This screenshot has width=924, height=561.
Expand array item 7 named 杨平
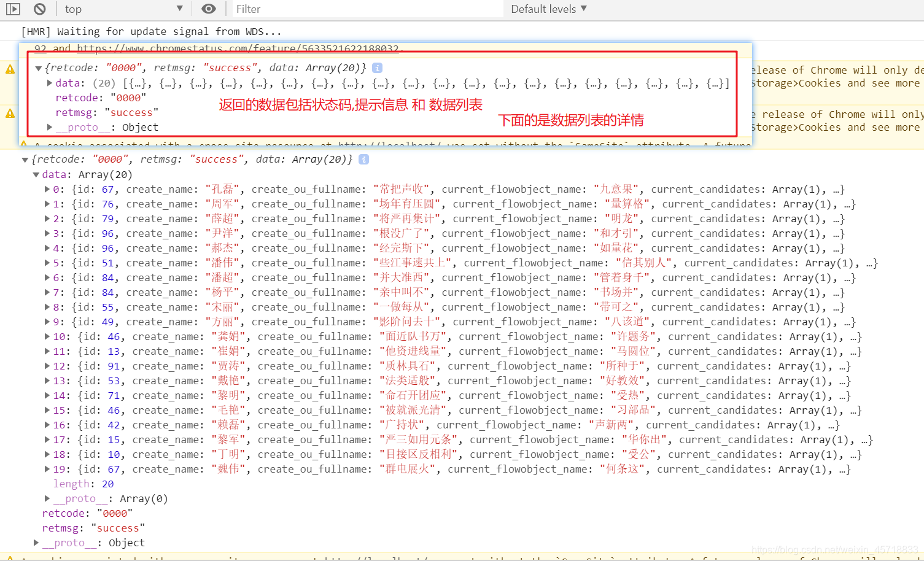[47, 292]
